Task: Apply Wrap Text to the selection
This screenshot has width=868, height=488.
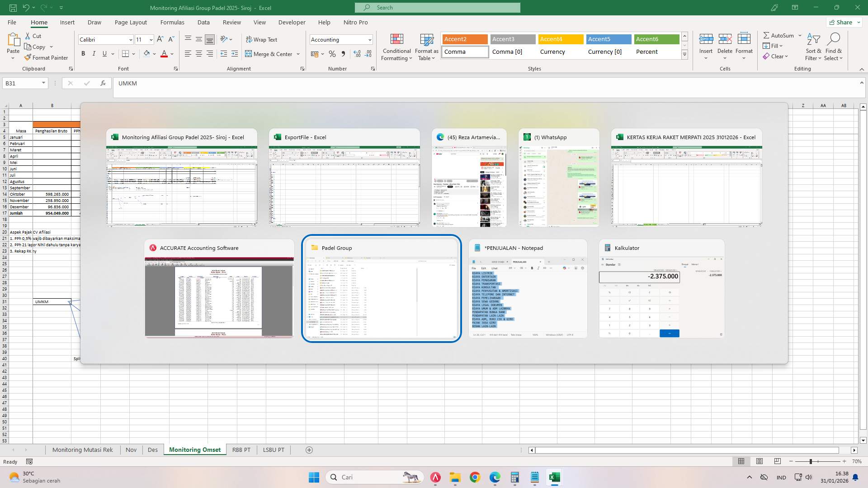Action: pyautogui.click(x=262, y=40)
